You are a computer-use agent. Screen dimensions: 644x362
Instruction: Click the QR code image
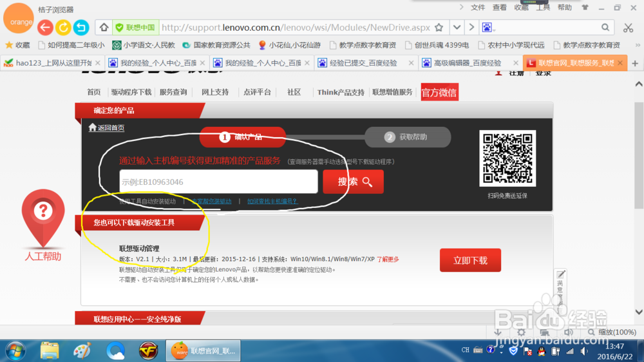point(507,158)
